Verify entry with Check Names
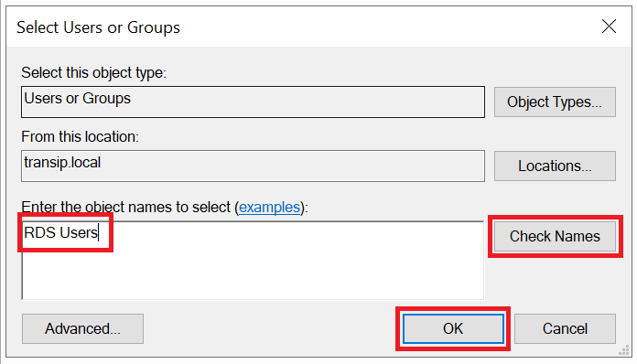 click(555, 236)
